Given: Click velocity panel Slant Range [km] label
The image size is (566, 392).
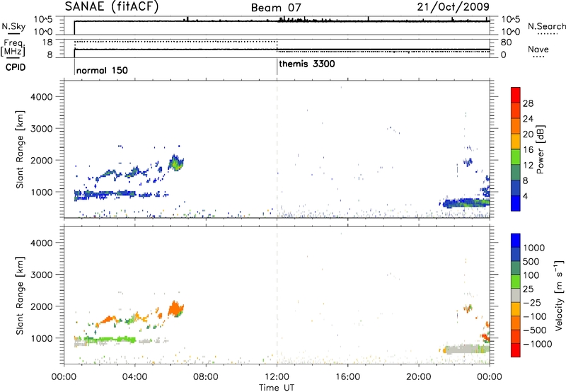Looking at the screenshot, I should coord(20,295).
